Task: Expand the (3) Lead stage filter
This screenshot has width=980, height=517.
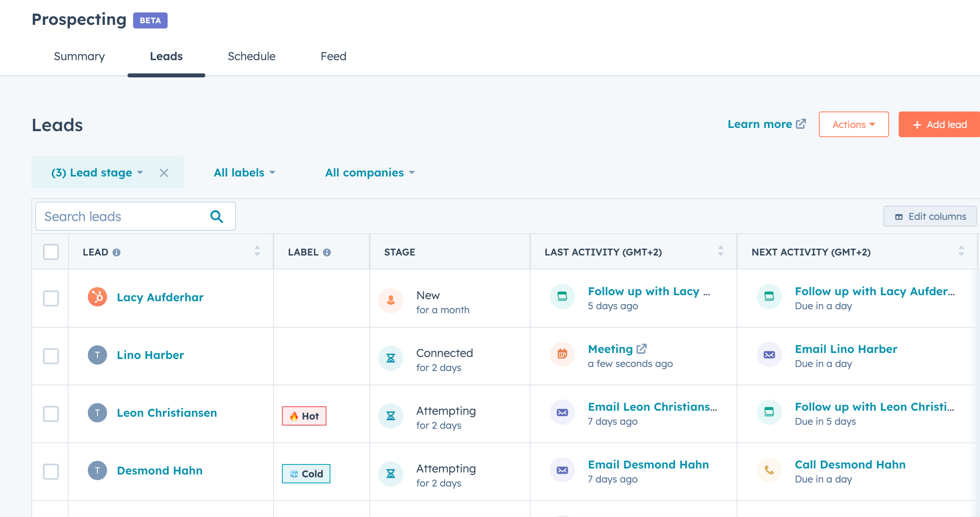Action: [x=97, y=173]
